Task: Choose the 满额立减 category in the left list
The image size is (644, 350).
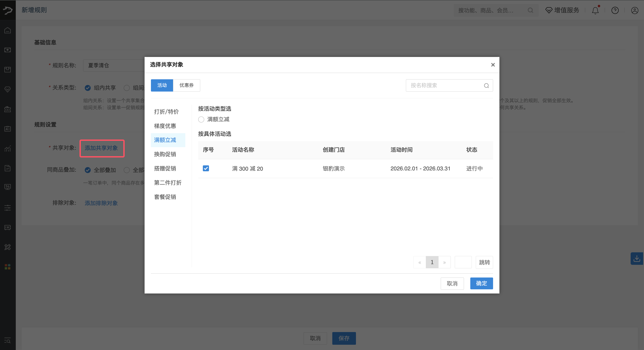Action: click(168, 140)
